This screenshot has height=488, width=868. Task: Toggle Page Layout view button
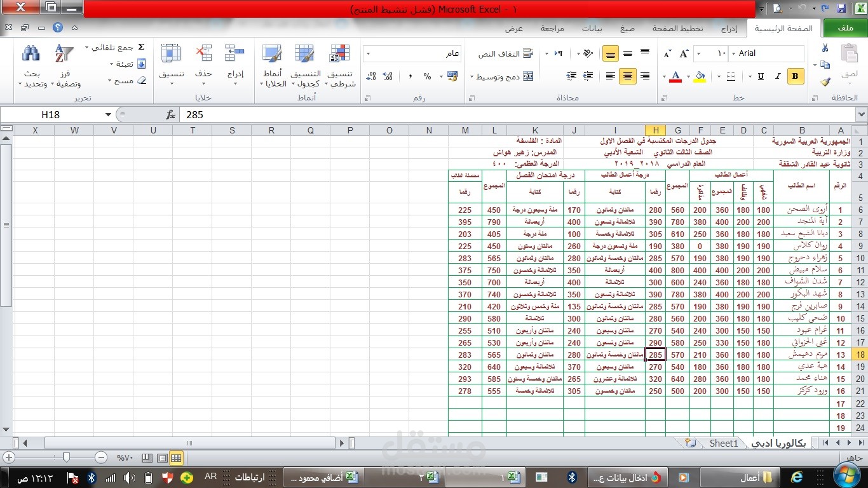pyautogui.click(x=161, y=457)
